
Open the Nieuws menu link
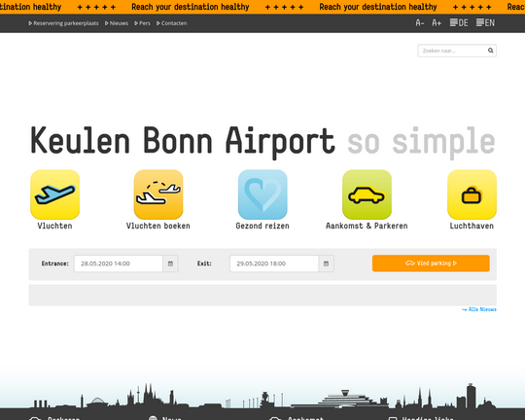coord(117,23)
